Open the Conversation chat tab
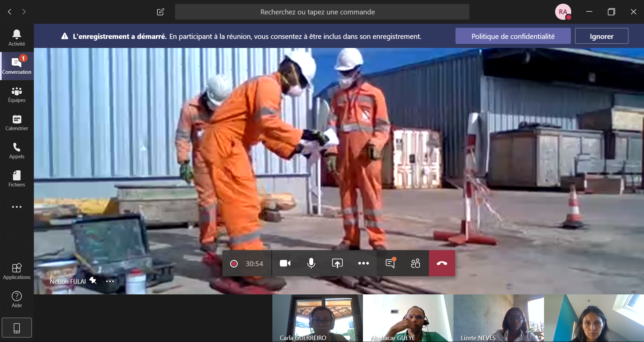 17,66
